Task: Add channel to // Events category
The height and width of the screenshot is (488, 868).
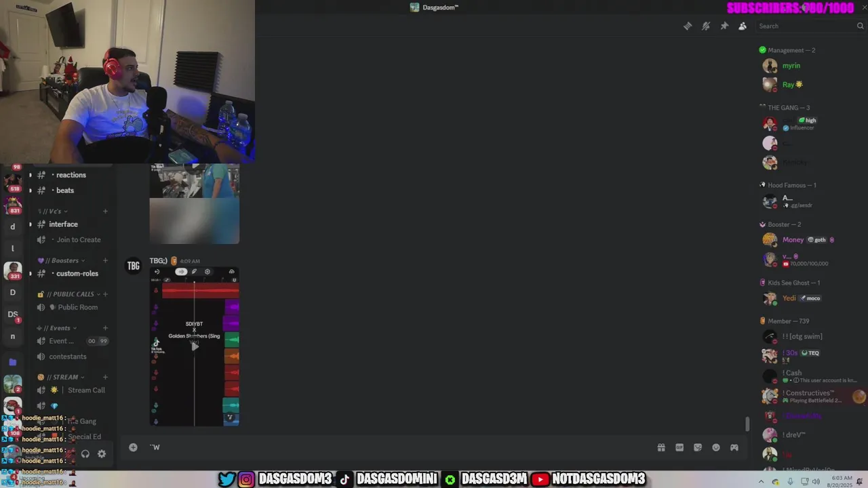Action: (x=105, y=328)
